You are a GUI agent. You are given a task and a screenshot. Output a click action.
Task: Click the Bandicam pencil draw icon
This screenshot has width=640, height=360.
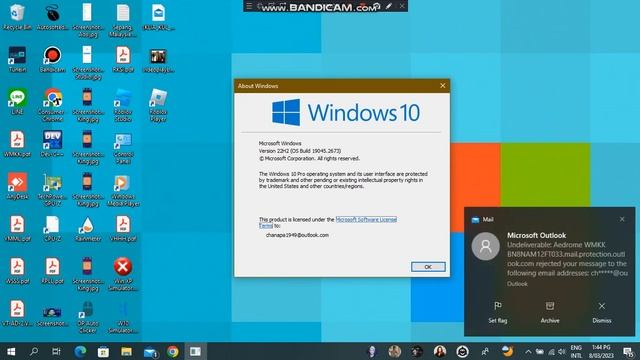pyautogui.click(x=389, y=6)
